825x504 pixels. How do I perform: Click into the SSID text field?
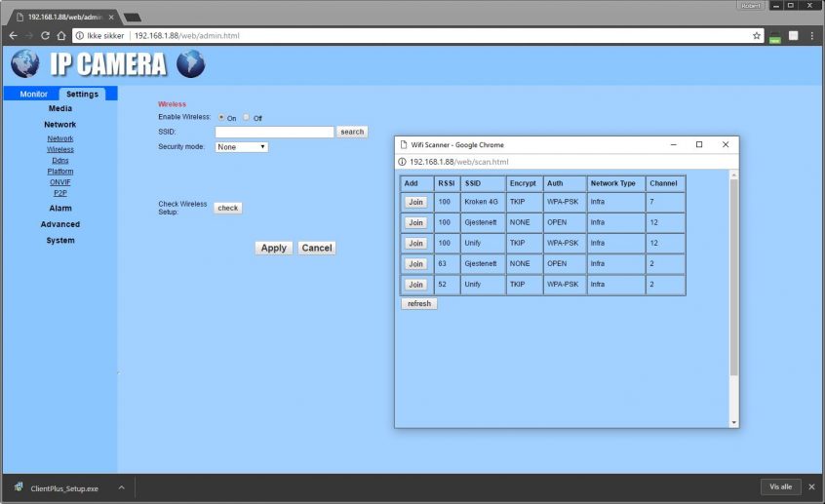click(274, 132)
